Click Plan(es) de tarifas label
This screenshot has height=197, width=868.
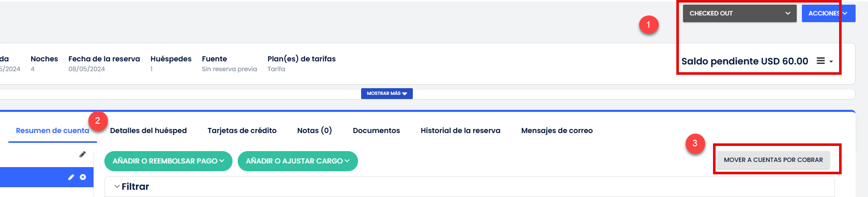point(302,59)
